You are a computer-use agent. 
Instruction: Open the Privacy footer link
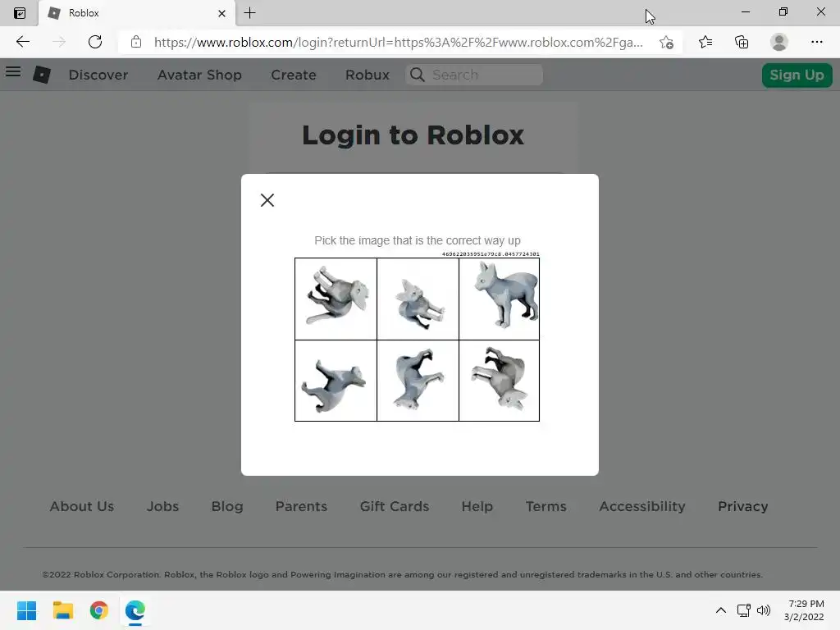742,506
